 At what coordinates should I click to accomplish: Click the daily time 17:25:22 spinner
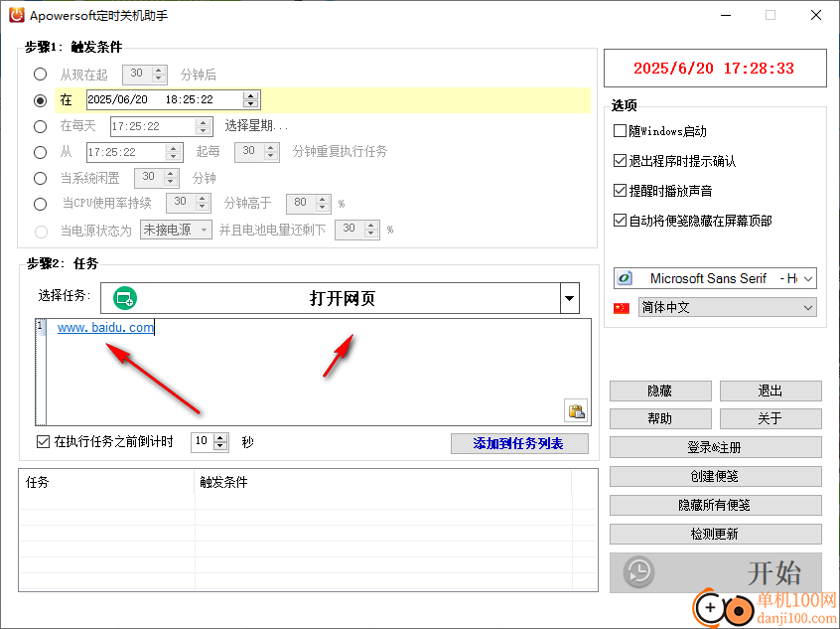[203, 126]
